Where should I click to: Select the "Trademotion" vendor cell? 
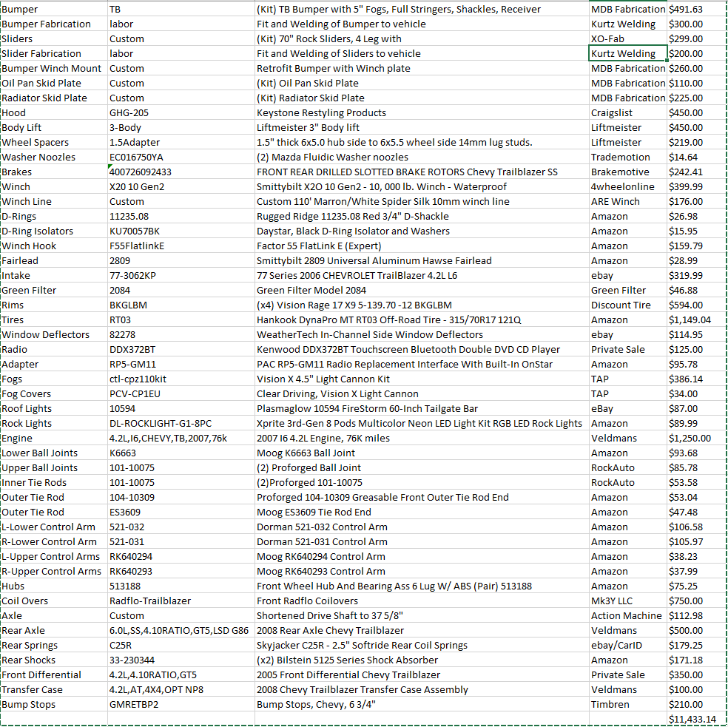[x=627, y=157]
